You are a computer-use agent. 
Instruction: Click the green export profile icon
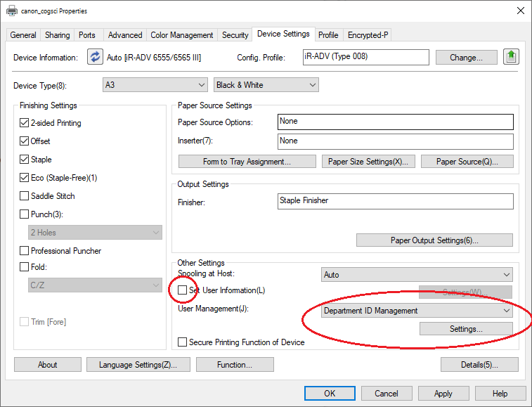pos(510,57)
